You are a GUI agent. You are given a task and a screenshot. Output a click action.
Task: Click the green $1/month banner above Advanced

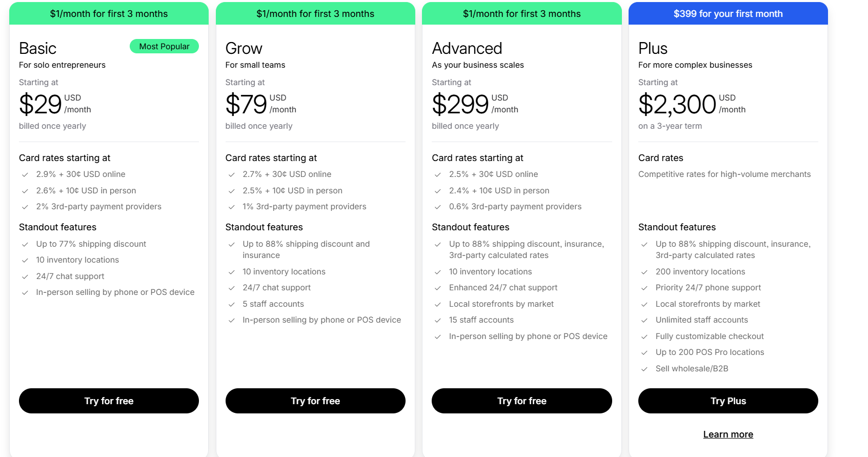click(521, 14)
